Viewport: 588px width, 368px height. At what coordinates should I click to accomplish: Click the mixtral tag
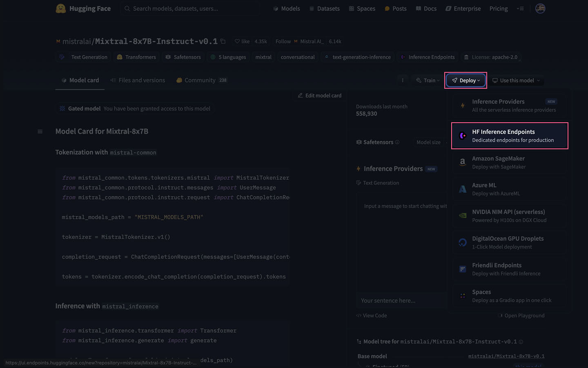[263, 57]
